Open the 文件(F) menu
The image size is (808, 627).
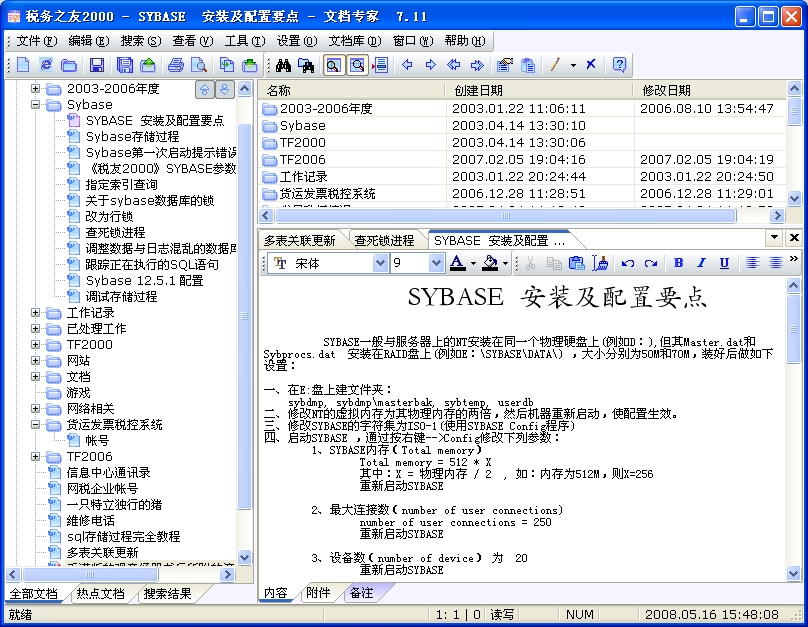pyautogui.click(x=36, y=41)
